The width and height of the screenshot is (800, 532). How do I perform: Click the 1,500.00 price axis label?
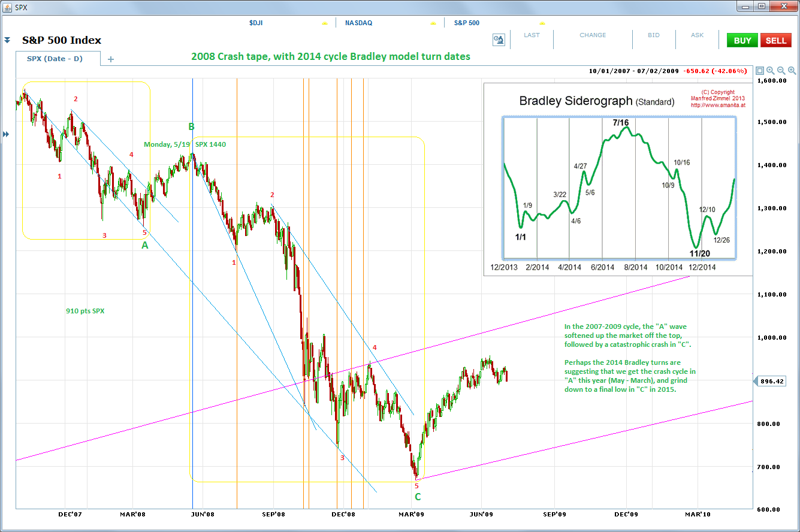click(x=772, y=122)
